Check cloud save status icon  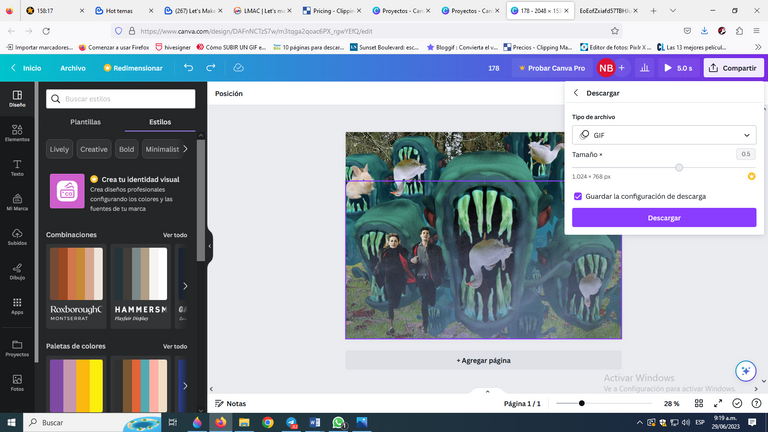click(x=239, y=68)
